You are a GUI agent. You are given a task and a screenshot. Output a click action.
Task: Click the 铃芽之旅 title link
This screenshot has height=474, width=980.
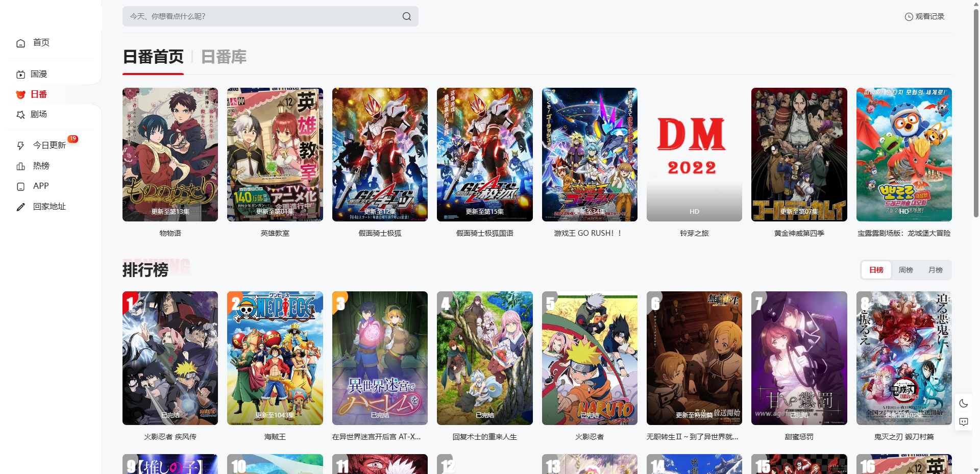pos(694,233)
